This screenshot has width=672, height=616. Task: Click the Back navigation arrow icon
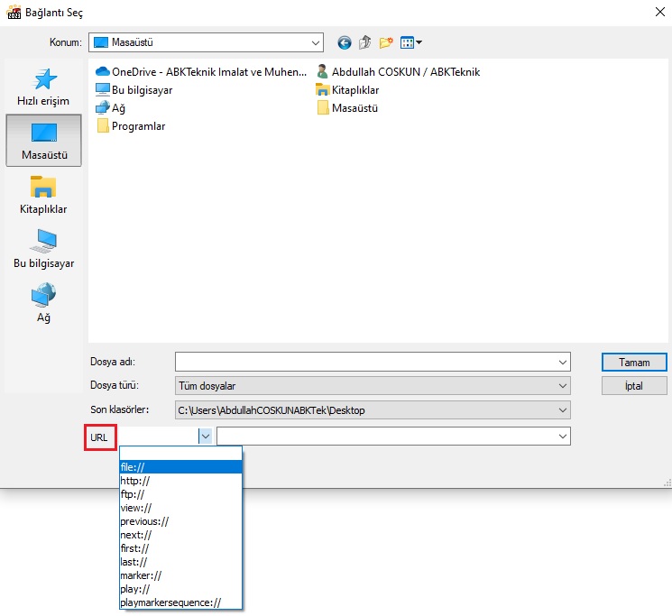click(x=344, y=42)
